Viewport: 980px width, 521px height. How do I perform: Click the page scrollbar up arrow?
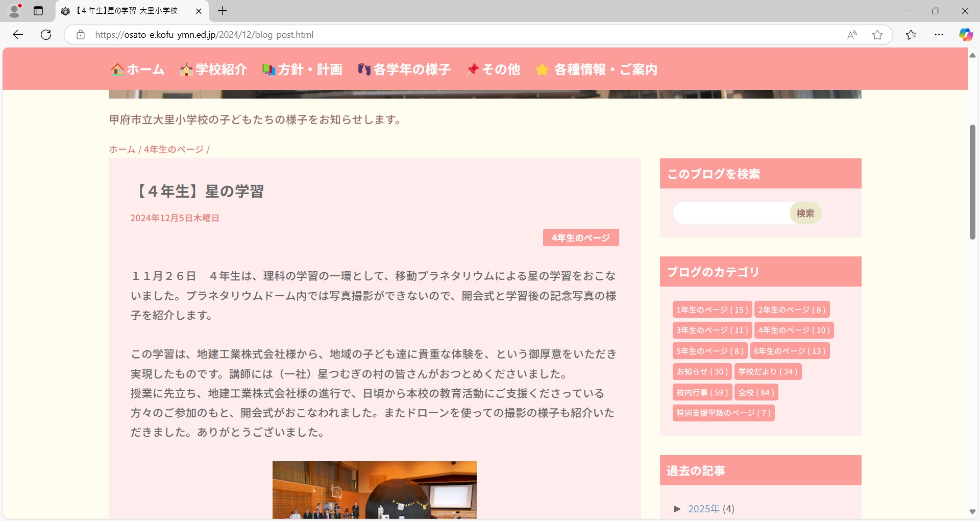(973, 55)
